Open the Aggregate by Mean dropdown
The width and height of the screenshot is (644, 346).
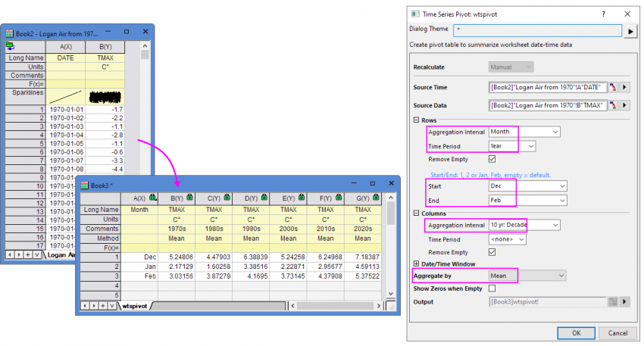tap(528, 276)
